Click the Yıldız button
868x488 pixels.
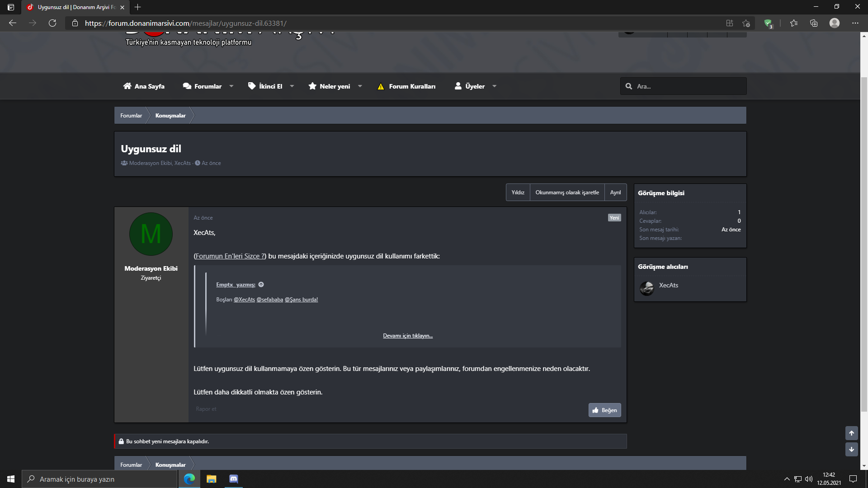click(x=518, y=192)
